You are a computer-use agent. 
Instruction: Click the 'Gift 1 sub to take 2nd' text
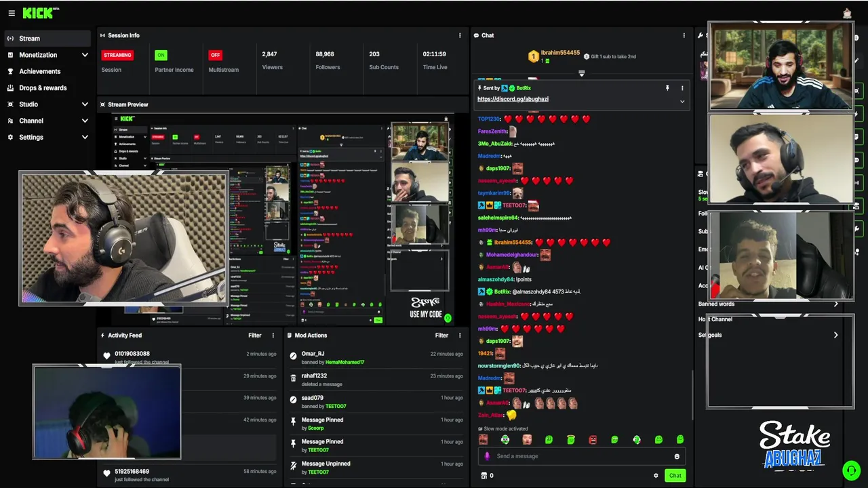pyautogui.click(x=613, y=57)
